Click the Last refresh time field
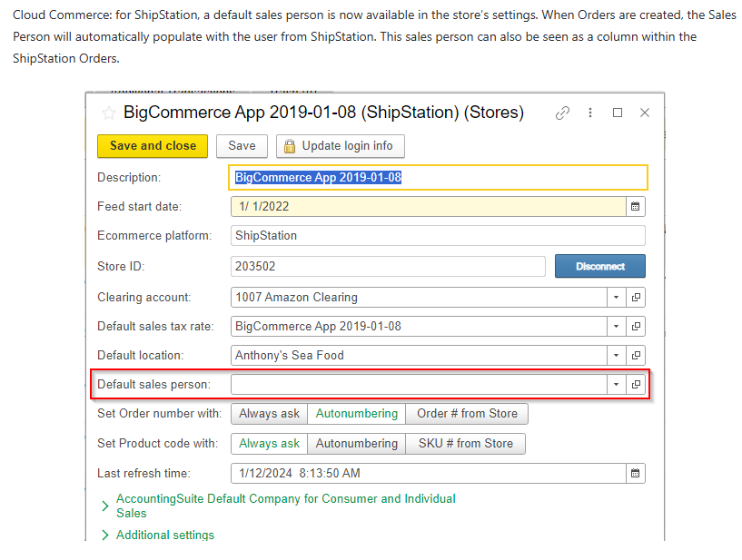Image resolution: width=742 pixels, height=560 pixels. (x=429, y=474)
